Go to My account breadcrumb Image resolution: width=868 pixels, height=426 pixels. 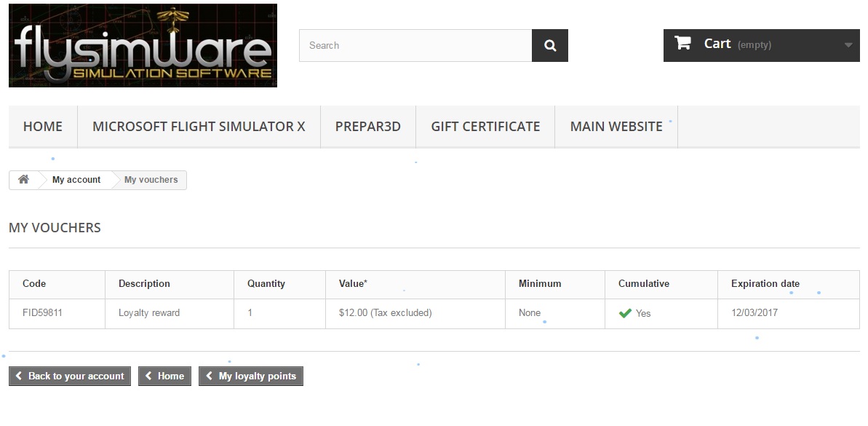point(76,179)
